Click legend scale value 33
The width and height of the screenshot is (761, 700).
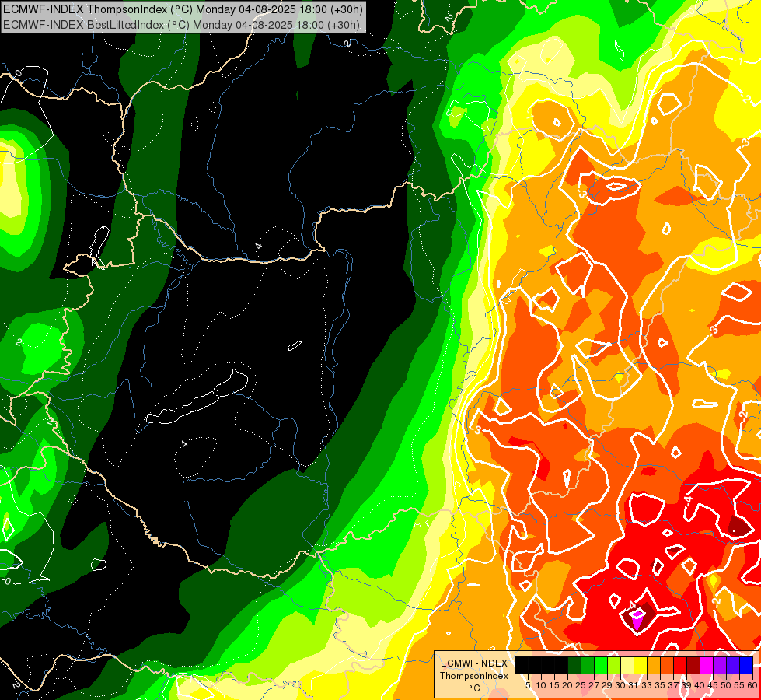point(647,685)
